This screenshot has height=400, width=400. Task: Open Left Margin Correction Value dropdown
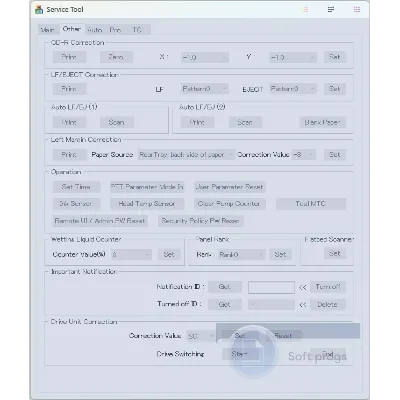(x=304, y=155)
